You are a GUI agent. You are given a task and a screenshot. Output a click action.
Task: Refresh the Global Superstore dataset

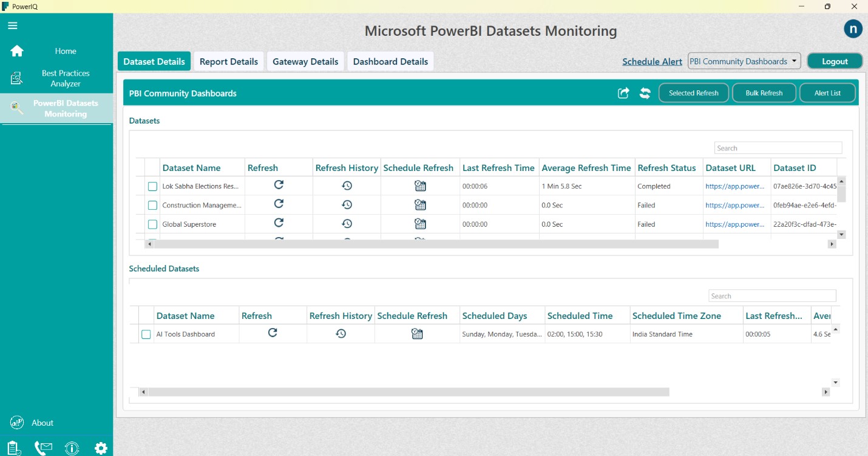coord(279,223)
